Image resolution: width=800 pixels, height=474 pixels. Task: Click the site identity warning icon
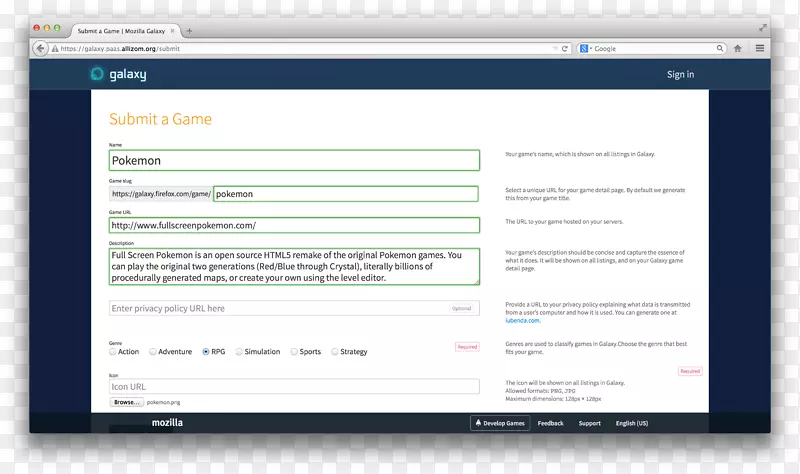coord(55,48)
